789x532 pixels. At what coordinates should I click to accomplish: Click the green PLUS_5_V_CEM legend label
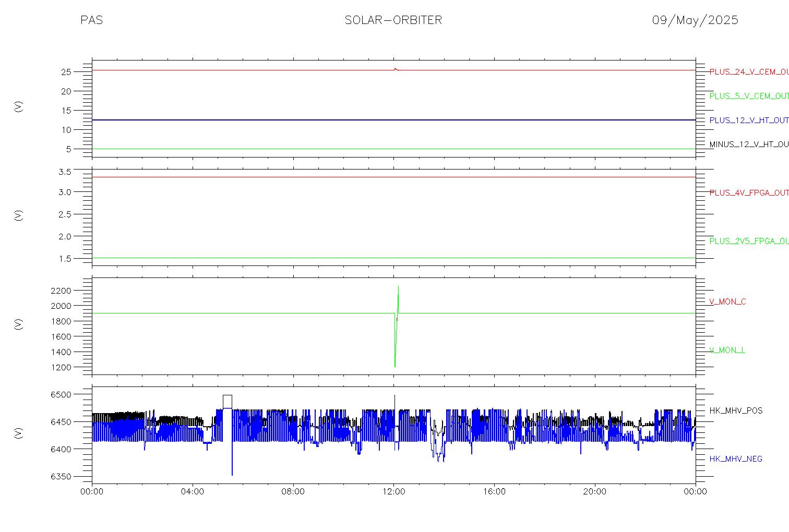[749, 96]
